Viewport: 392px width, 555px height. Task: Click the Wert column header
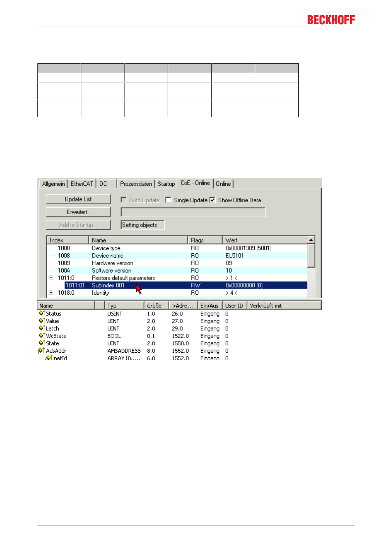(x=265, y=240)
